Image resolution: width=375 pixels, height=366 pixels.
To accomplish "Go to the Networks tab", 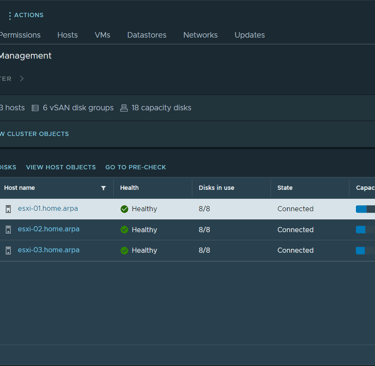I will [x=200, y=35].
